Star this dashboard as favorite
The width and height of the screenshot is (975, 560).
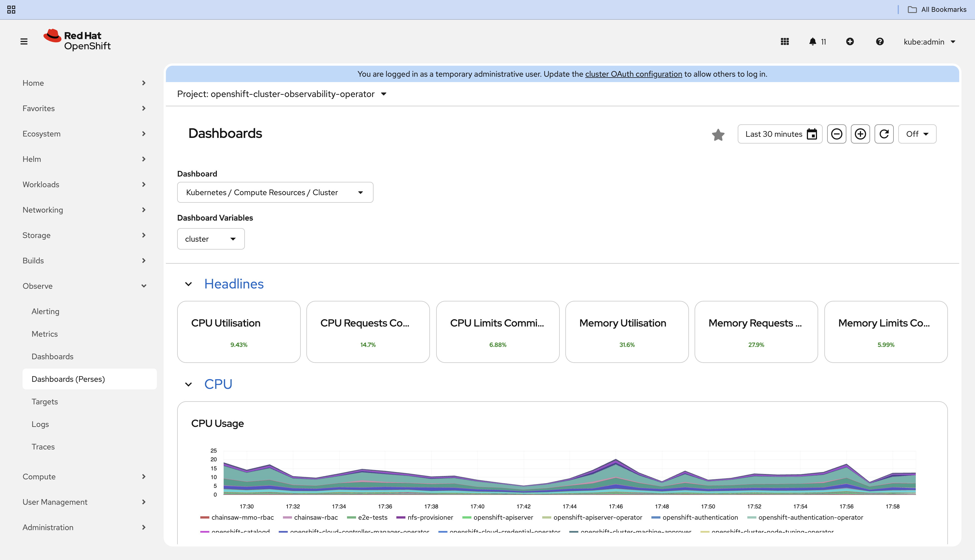point(718,135)
